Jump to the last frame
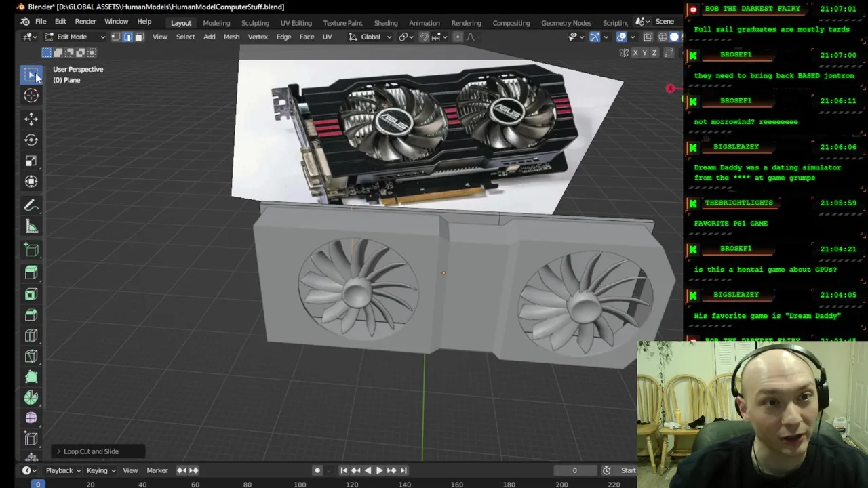This screenshot has height=488, width=868. point(403,470)
